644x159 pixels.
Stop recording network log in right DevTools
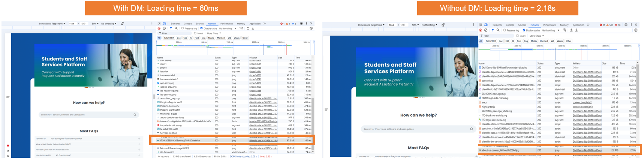click(x=481, y=30)
